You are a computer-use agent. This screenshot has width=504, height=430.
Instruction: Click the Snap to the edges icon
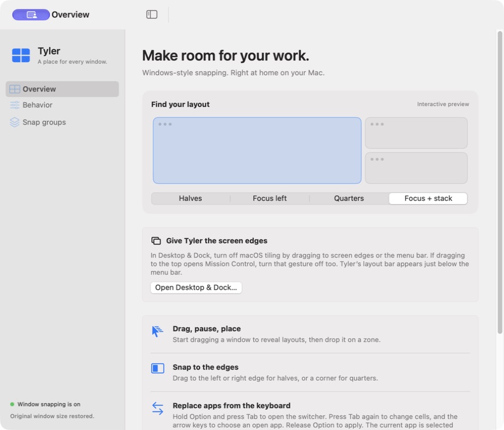[158, 368]
